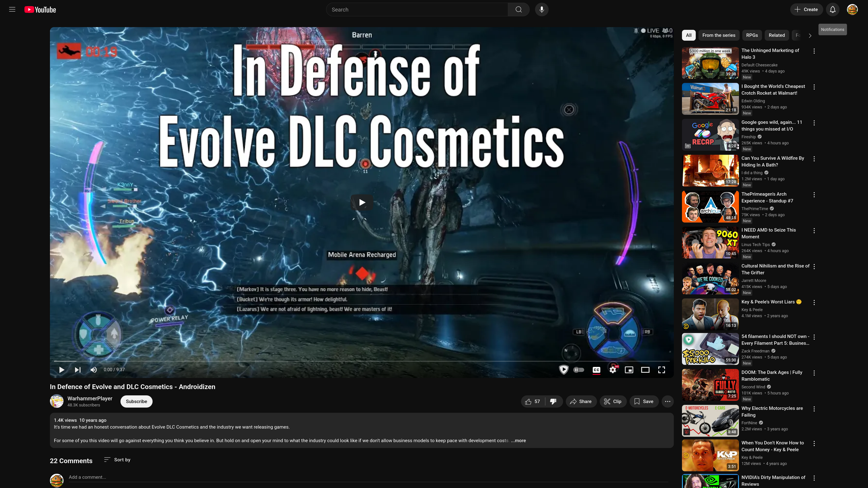Switch to theater mode
The width and height of the screenshot is (868, 488).
pos(645,370)
